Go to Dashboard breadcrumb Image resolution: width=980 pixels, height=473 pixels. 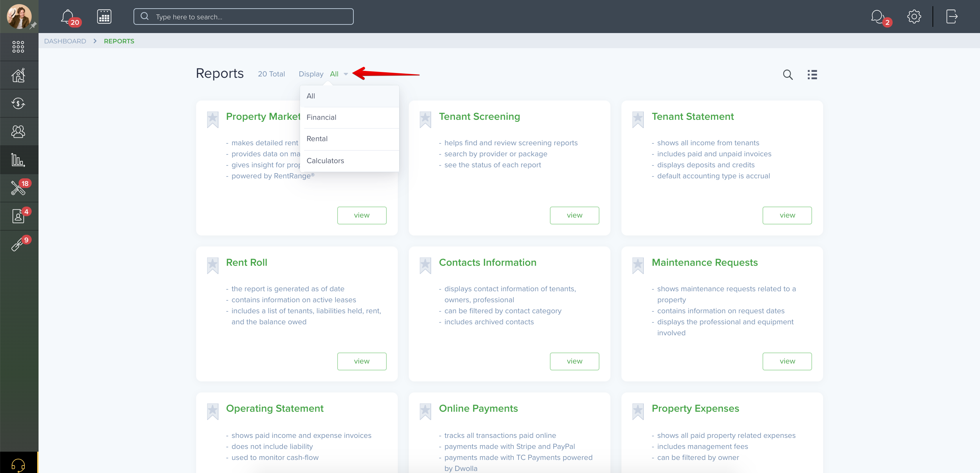[65, 41]
